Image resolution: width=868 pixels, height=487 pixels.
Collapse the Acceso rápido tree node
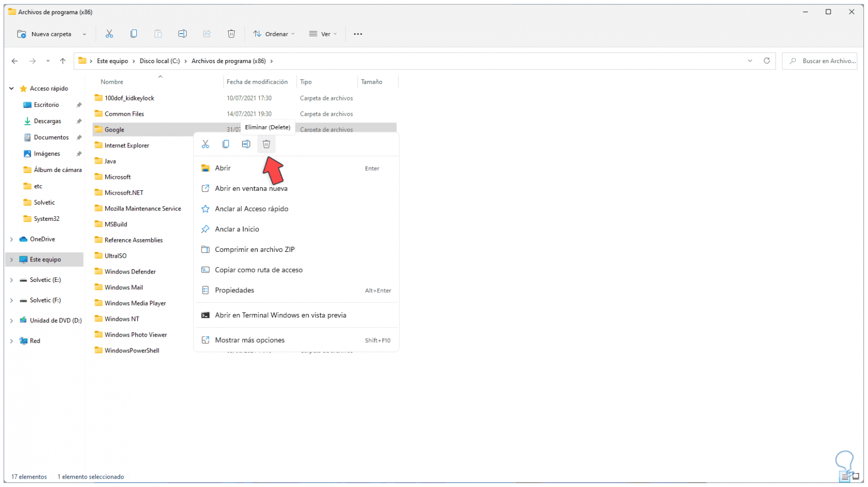[x=12, y=88]
